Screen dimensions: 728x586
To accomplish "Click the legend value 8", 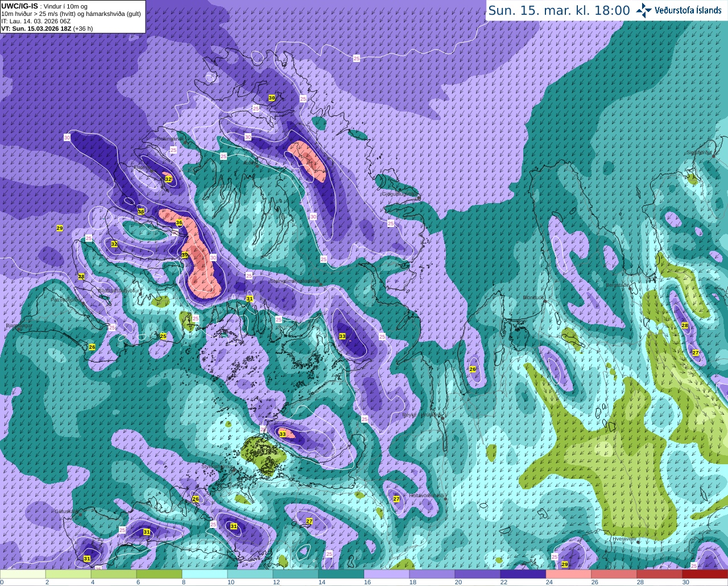I will click(185, 582).
